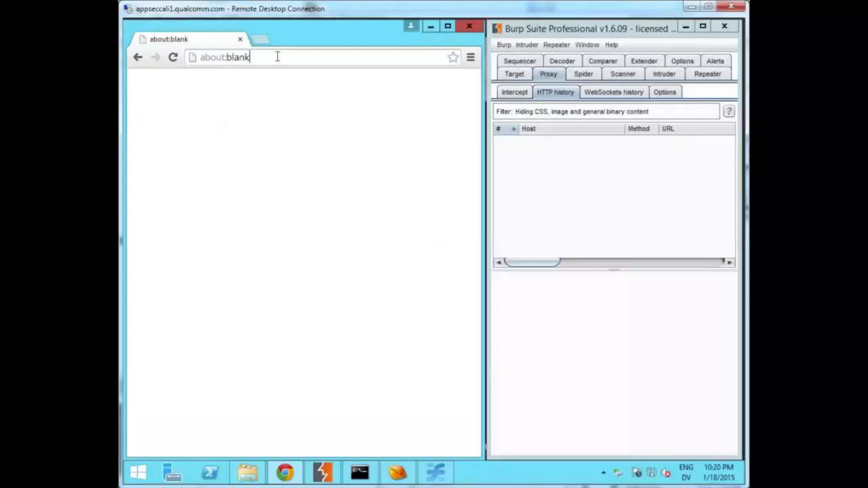Screen dimensions: 868x488
Task: Click Chrome's back arrow button
Action: pos(138,57)
